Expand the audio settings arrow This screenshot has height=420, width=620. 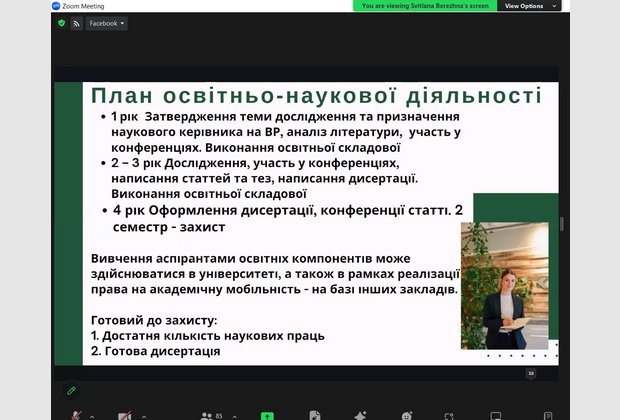92,415
